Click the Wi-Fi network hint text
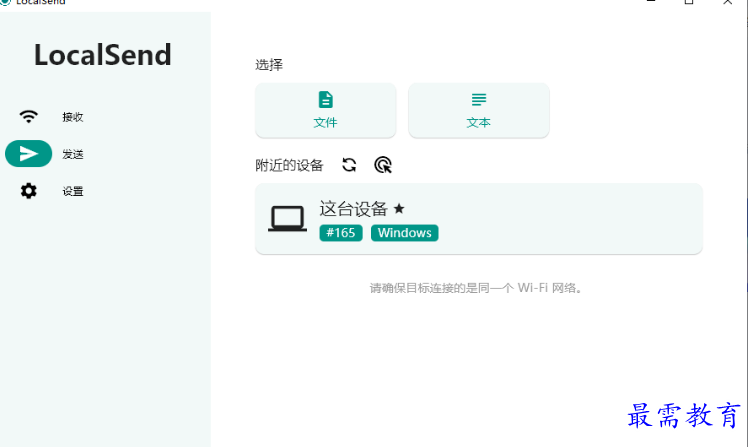The width and height of the screenshot is (749, 447). coord(476,288)
